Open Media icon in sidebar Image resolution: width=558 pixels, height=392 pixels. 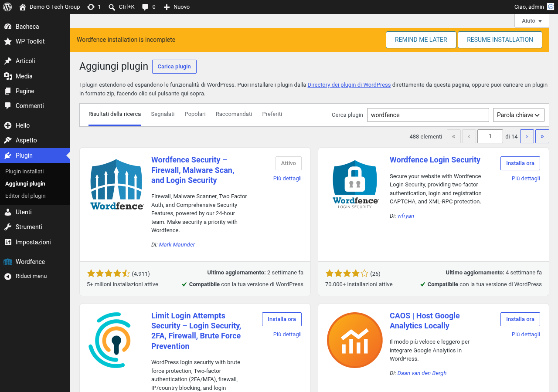8,76
